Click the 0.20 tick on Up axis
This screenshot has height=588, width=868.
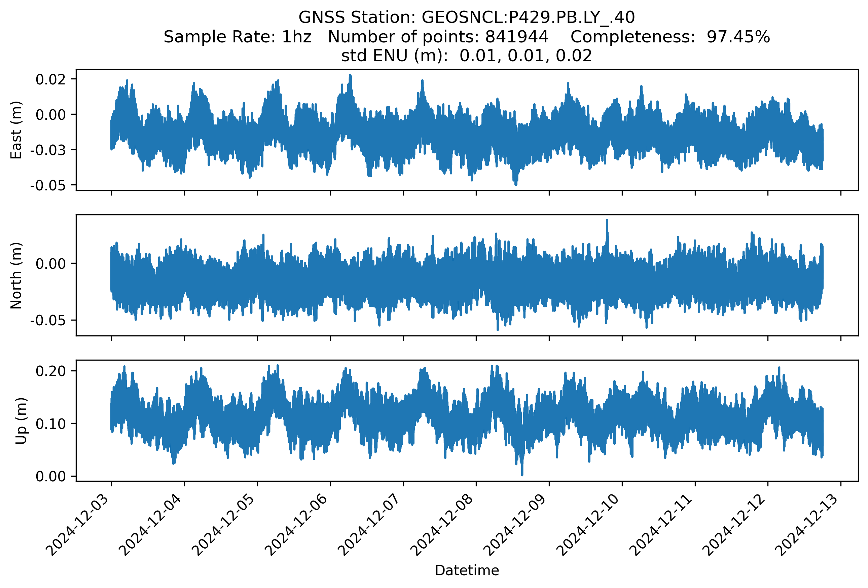pos(50,371)
